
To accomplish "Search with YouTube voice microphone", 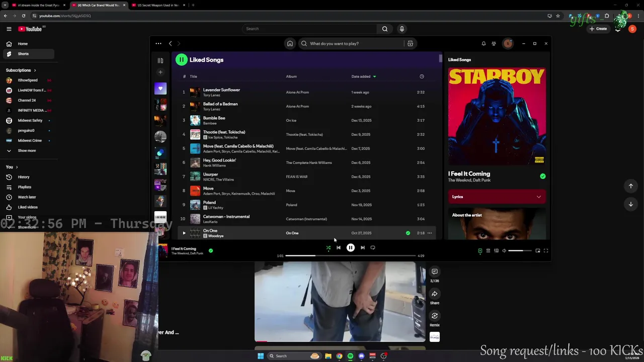I will pyautogui.click(x=401, y=29).
